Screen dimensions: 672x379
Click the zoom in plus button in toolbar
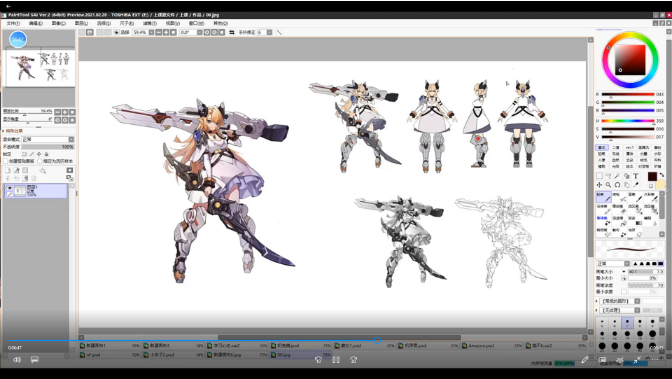(166, 32)
